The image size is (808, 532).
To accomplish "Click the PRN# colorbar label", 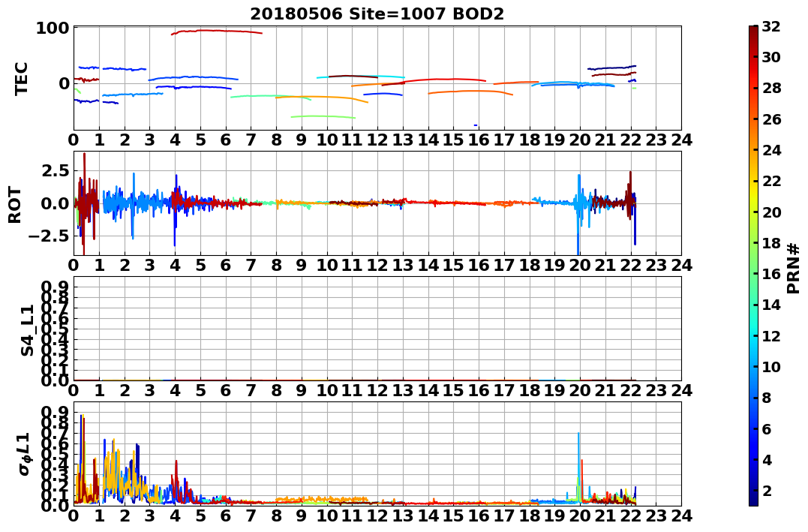I will [x=794, y=269].
